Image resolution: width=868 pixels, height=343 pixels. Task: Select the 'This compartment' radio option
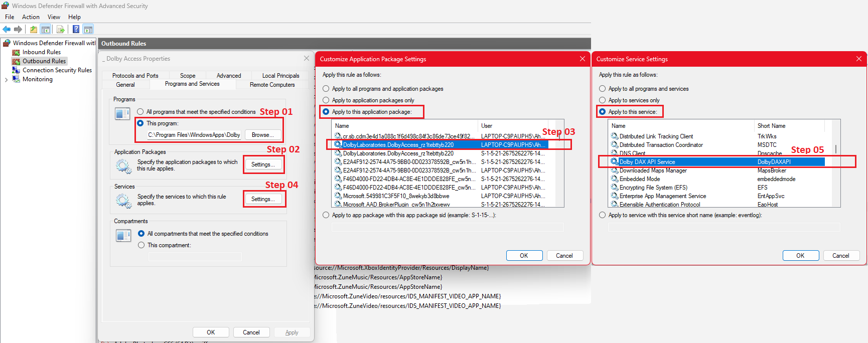pos(141,245)
